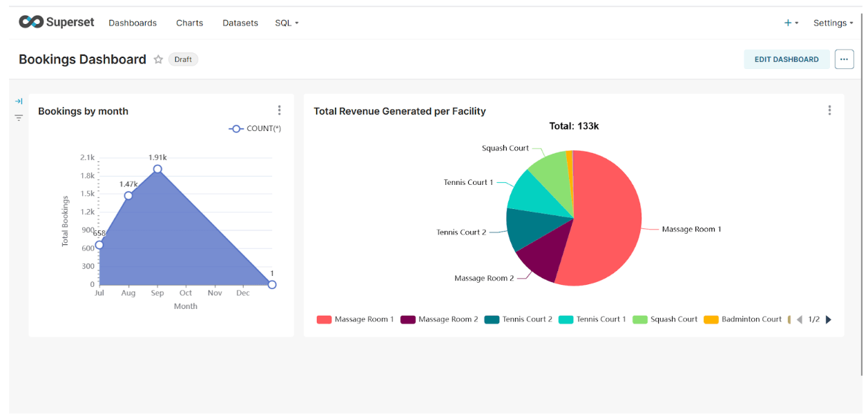
Task: Open Bookings by month chart options menu
Action: 279,110
